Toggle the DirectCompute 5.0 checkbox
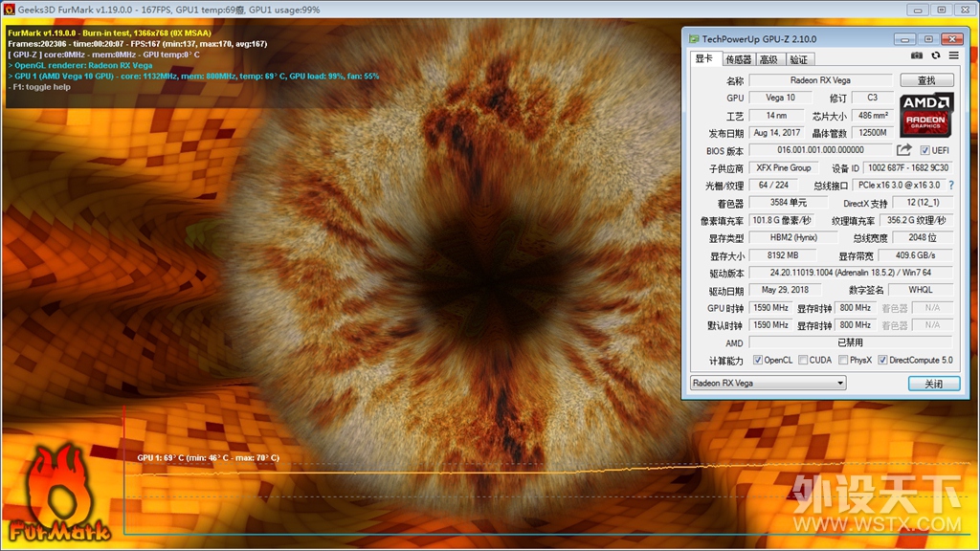Viewport: 980px width, 551px height. click(882, 360)
